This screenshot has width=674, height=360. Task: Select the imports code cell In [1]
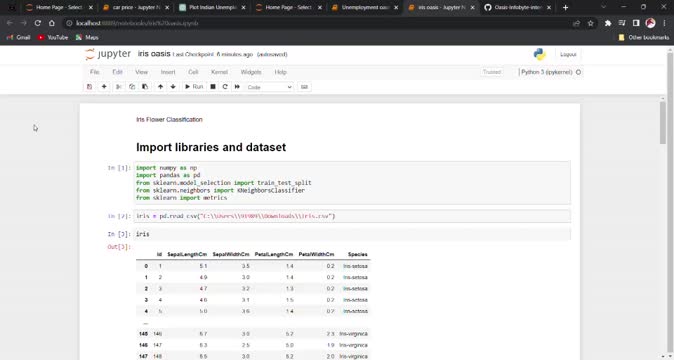pyautogui.click(x=352, y=183)
